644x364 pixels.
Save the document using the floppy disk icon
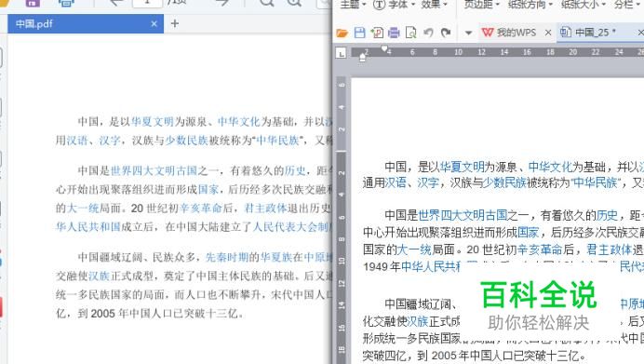(359, 33)
